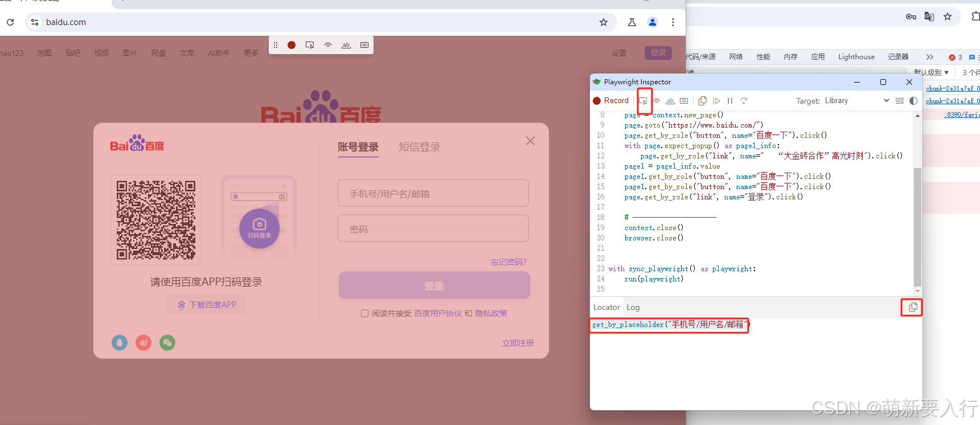
Task: Reload the baidu.com page
Action: (10, 22)
